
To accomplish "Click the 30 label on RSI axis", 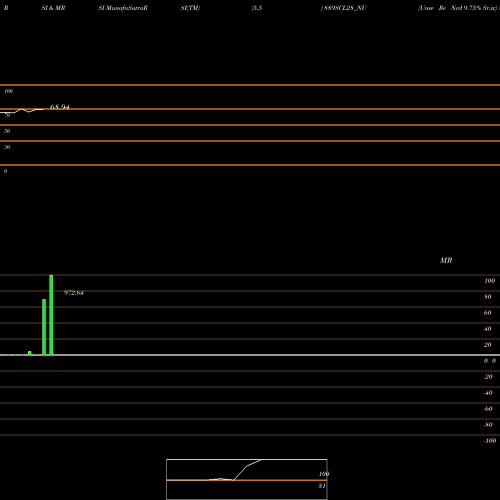I will click(7, 147).
